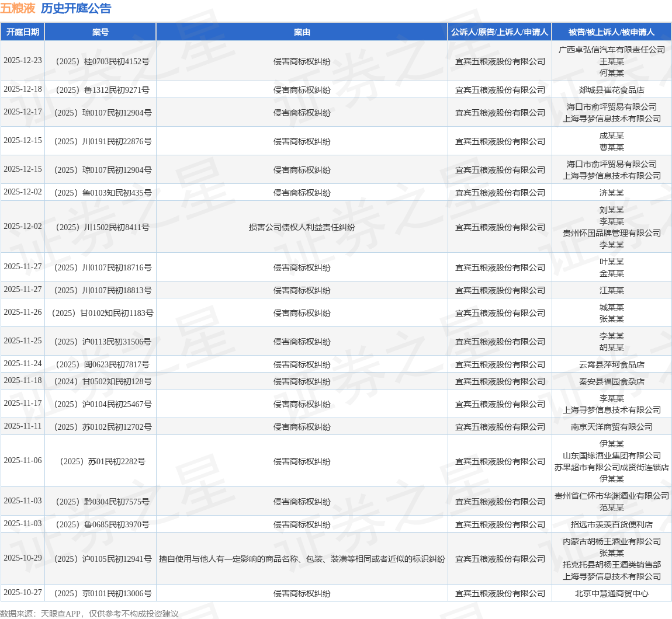Click defendant 秦安县福园食杂店
The image size is (672, 619).
pyautogui.click(x=612, y=382)
